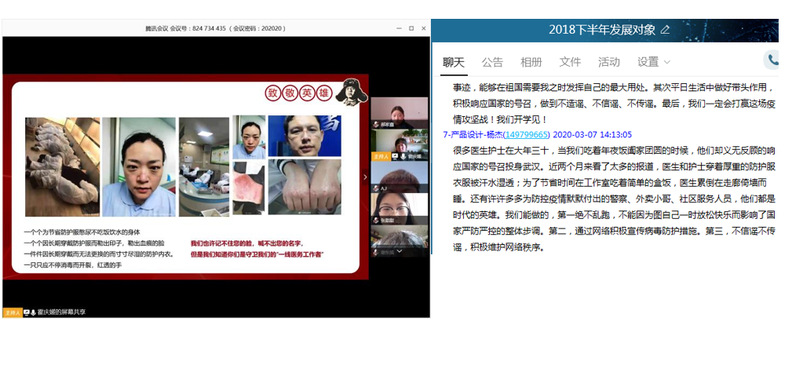Viewport: 799px width, 365px height.
Task: Click the orange 主持人 badge at bottom left
Action: tap(12, 312)
